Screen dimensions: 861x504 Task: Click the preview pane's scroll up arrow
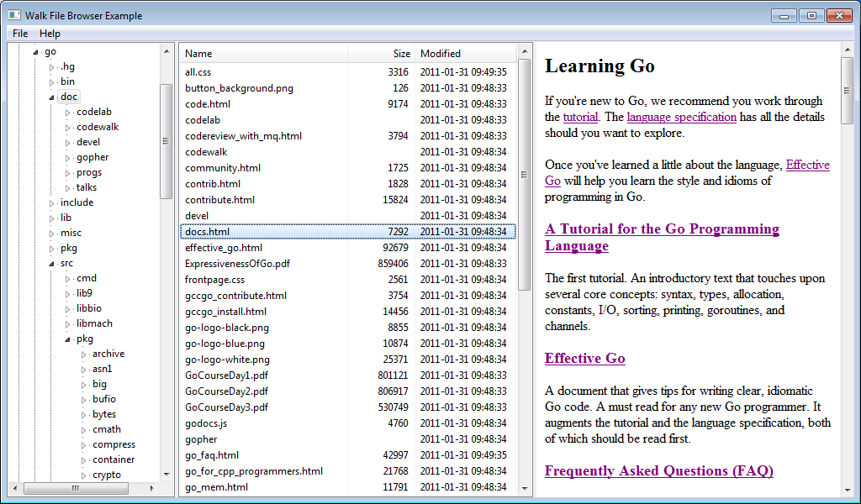tap(847, 50)
